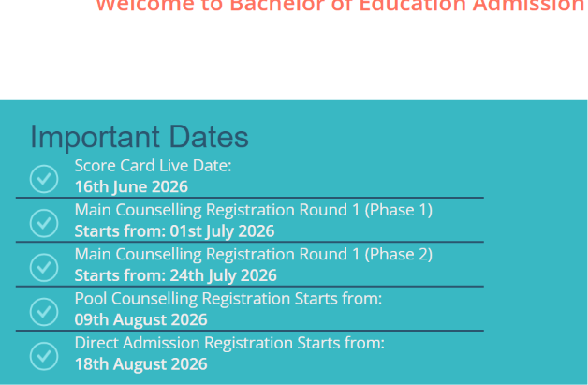Click the circled check beside Round 1 (Phase 2)
The width and height of the screenshot is (588, 385).
click(44, 268)
